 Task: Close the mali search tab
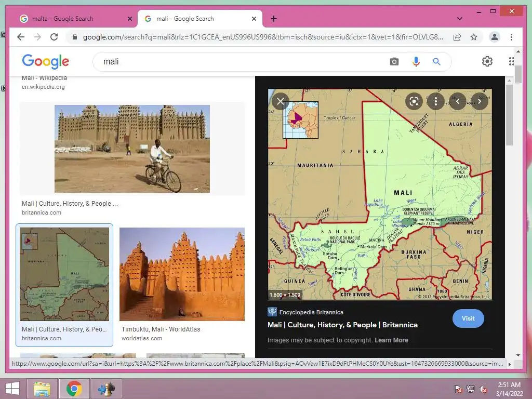pyautogui.click(x=254, y=19)
